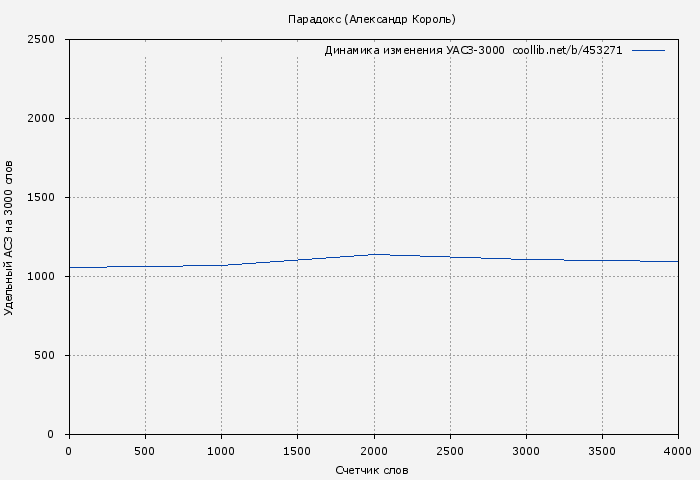The height and width of the screenshot is (480, 700).
Task: Click the 1500 label on the horizontal axis
Action: pyautogui.click(x=297, y=451)
